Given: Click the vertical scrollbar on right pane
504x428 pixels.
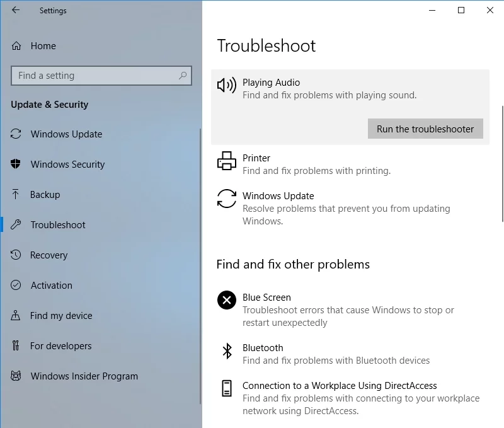Looking at the screenshot, I should [x=501, y=164].
